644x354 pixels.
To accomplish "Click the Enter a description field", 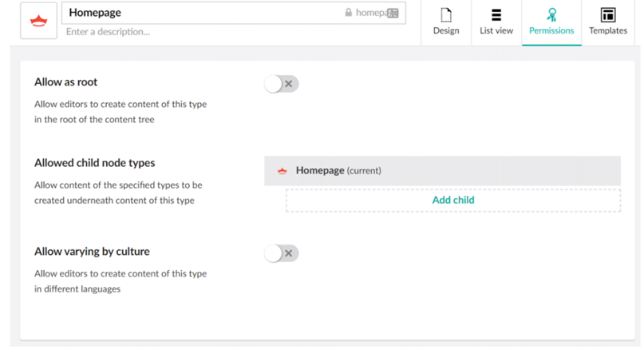I will (231, 32).
